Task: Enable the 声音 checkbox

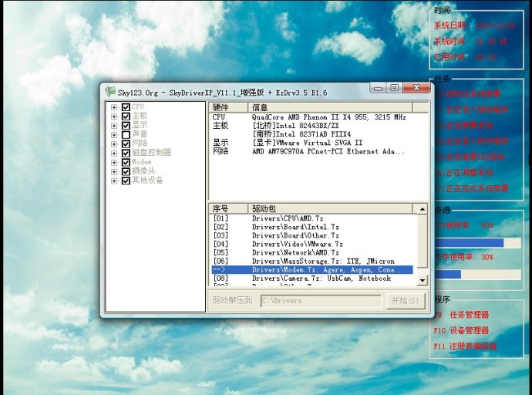Action: coord(126,135)
